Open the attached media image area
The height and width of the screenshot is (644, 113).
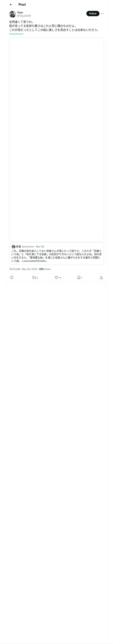(56, 139)
